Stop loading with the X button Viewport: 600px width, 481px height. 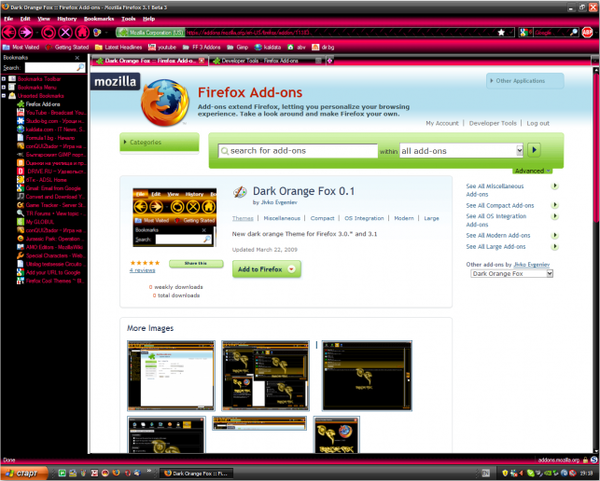(x=65, y=33)
